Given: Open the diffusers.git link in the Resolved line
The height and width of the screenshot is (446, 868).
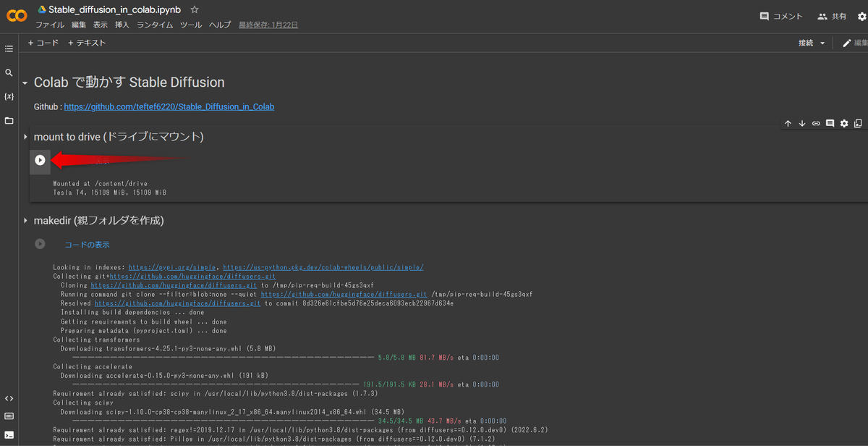Looking at the screenshot, I should pyautogui.click(x=178, y=303).
